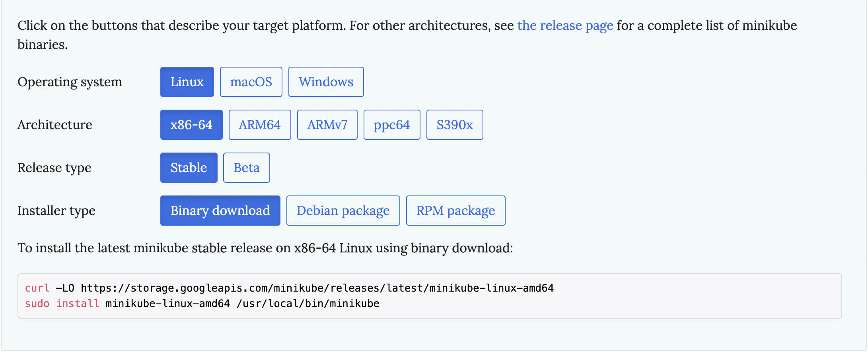Pick S390x architecture
Viewport: 868px width, 352px height.
pyautogui.click(x=455, y=125)
